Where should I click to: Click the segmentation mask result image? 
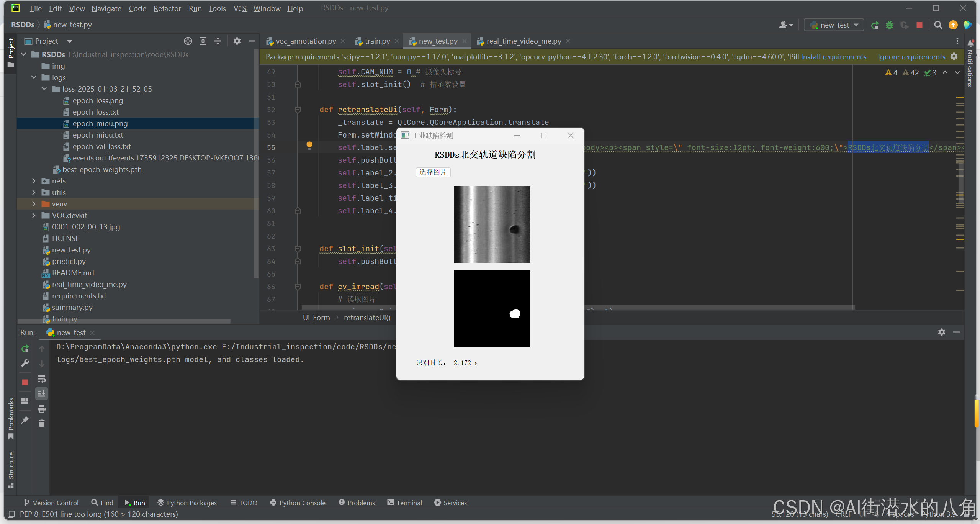coord(492,309)
